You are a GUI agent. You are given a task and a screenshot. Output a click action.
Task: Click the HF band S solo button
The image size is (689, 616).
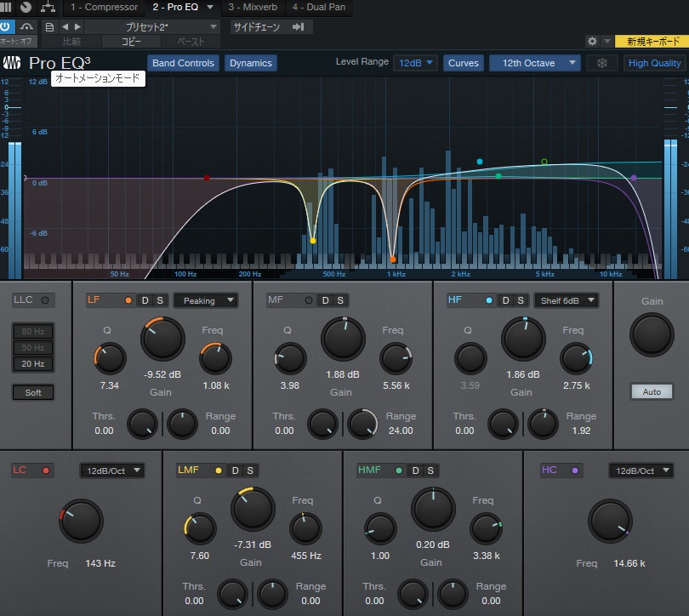point(521,300)
